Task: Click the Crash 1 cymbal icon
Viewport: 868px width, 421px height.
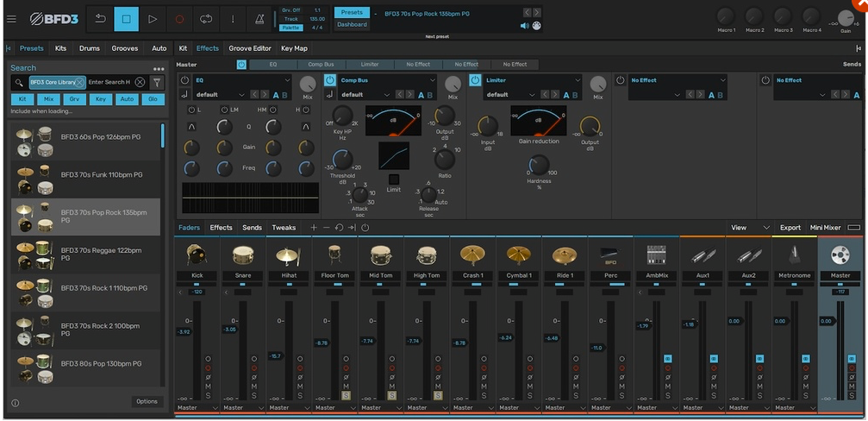Action: 472,255
